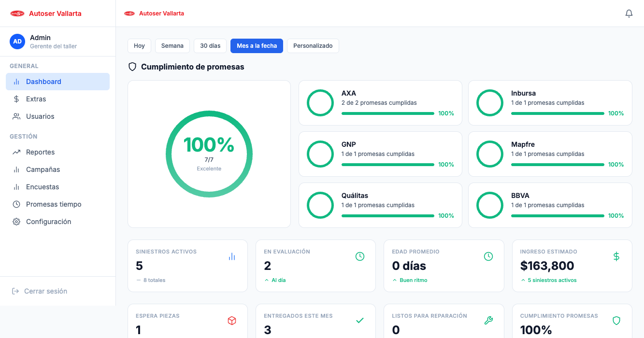Click the 'Al día' status text
The height and width of the screenshot is (338, 644).
pos(278,280)
